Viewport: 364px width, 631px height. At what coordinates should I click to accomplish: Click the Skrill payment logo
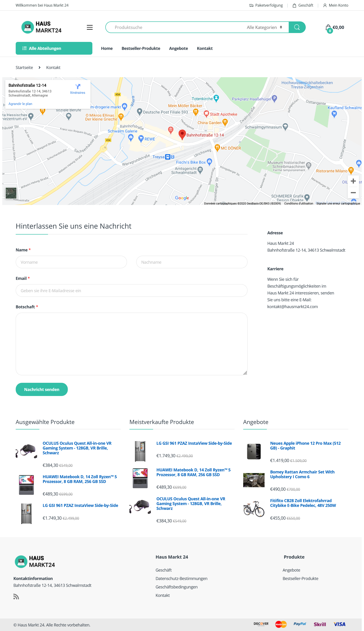point(320,624)
